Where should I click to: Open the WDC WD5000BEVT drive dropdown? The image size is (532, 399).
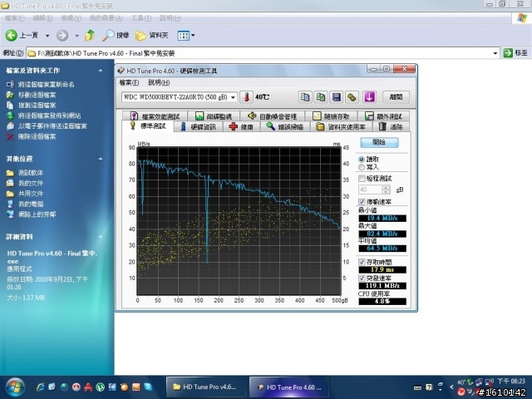click(x=233, y=97)
